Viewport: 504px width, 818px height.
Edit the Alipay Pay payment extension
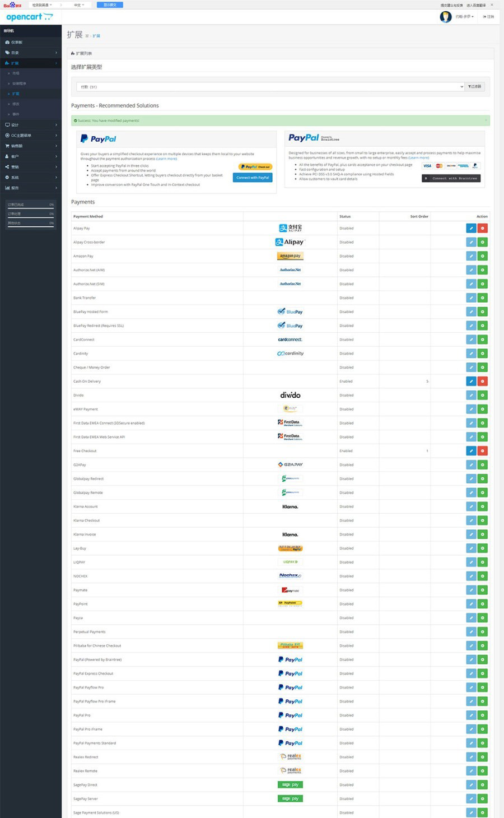click(x=471, y=228)
